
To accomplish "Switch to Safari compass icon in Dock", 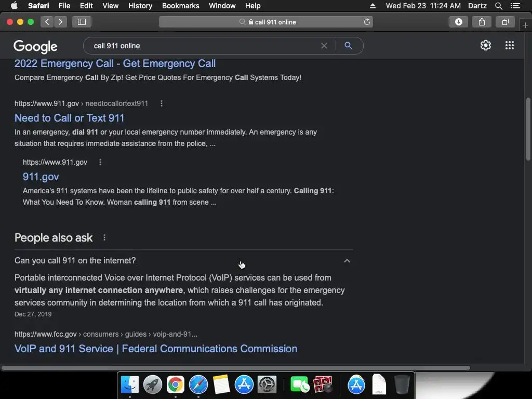I will [x=198, y=384].
